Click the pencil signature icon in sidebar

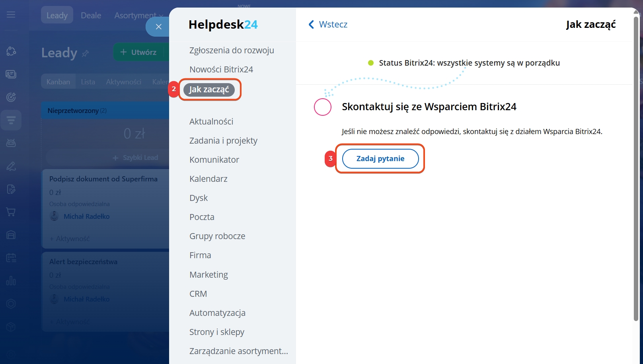(x=11, y=166)
